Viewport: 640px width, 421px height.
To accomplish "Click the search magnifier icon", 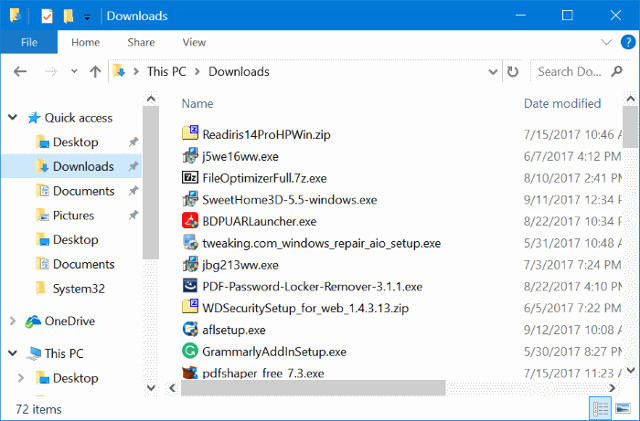I will pos(617,71).
